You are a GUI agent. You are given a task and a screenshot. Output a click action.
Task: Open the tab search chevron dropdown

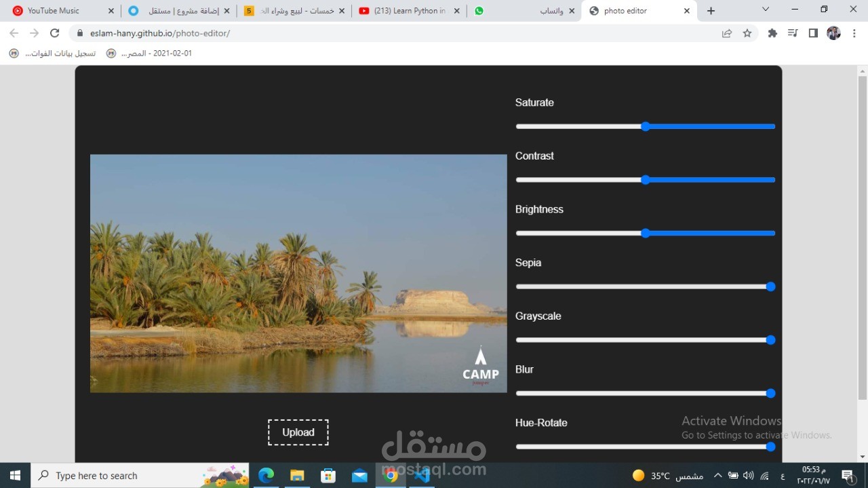pyautogui.click(x=766, y=10)
